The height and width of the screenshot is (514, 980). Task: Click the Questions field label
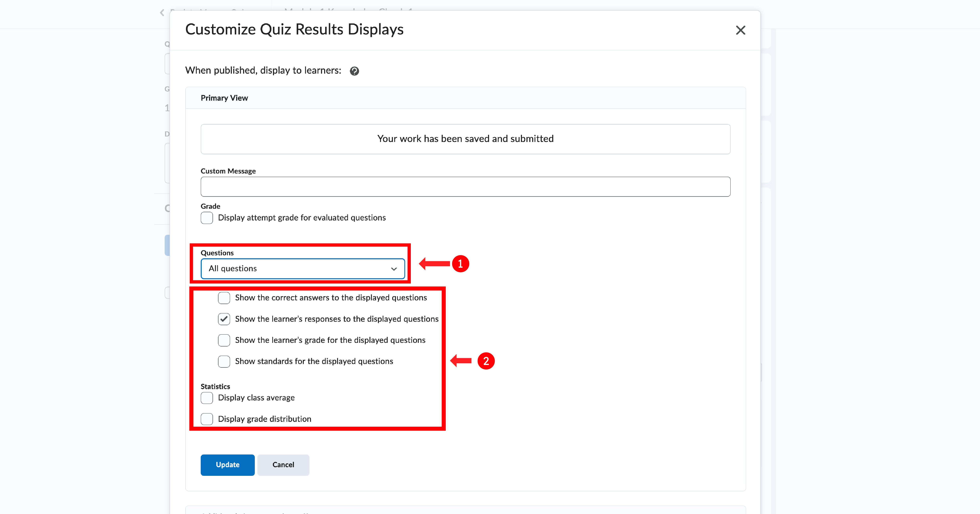[217, 253]
